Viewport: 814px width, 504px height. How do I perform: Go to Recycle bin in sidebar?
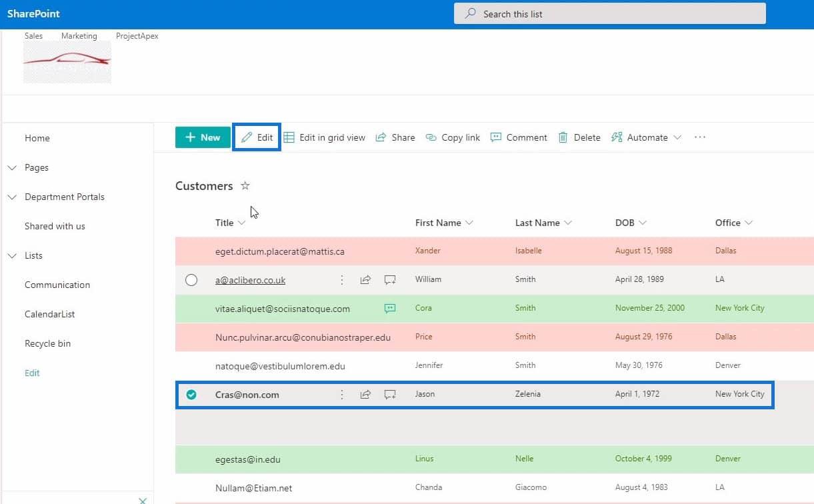[47, 343]
